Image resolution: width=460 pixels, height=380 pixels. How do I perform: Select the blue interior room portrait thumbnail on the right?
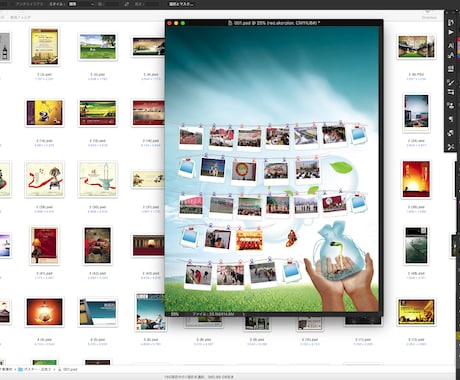click(x=416, y=113)
